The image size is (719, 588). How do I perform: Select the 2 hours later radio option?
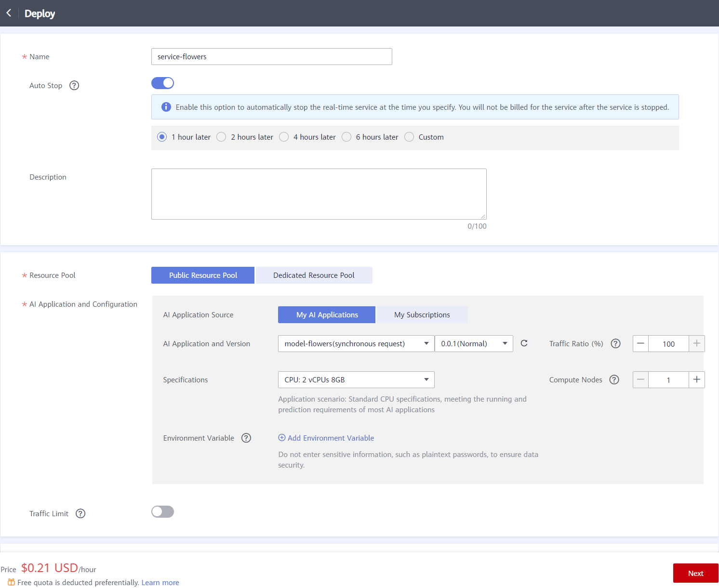pos(221,137)
